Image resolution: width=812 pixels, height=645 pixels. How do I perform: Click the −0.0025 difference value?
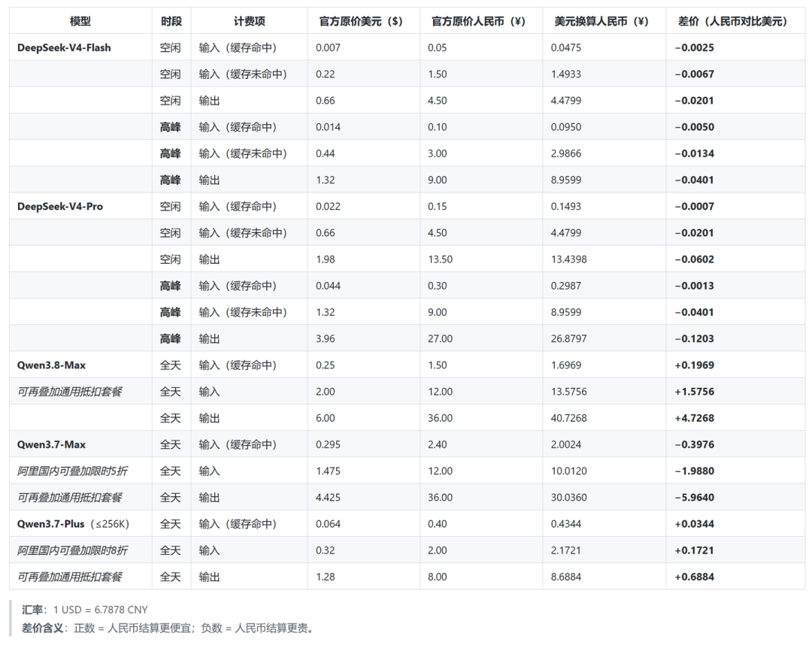[x=695, y=47]
